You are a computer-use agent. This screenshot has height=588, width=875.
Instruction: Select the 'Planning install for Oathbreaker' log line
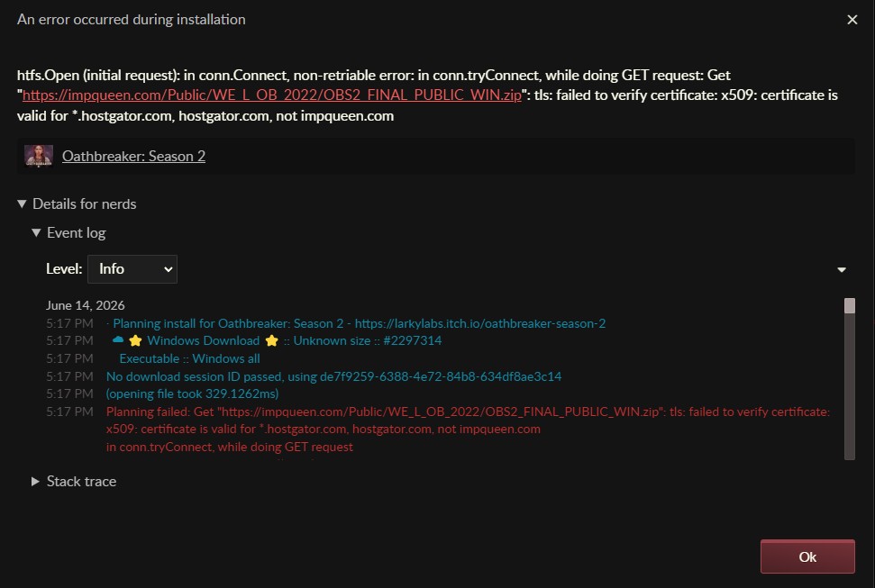tap(356, 323)
